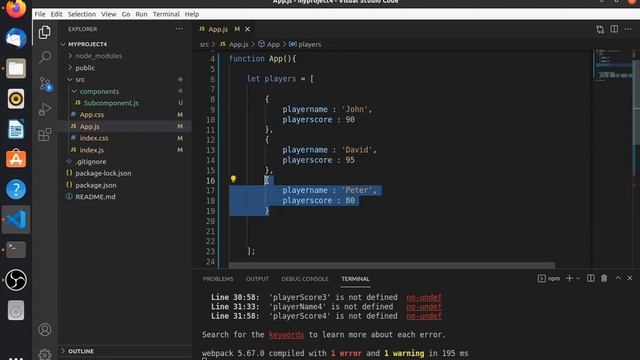
Task: Add a new terminal with plus icon
Action: pyautogui.click(x=569, y=278)
